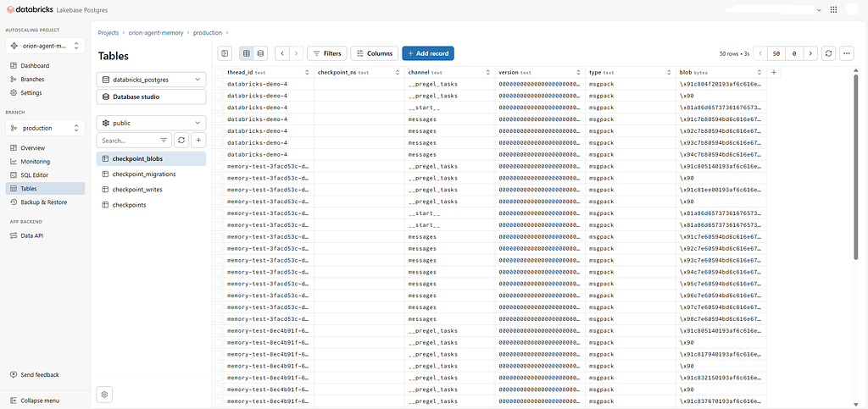The image size is (868, 409).
Task: Click Send feedback
Action: click(x=35, y=375)
